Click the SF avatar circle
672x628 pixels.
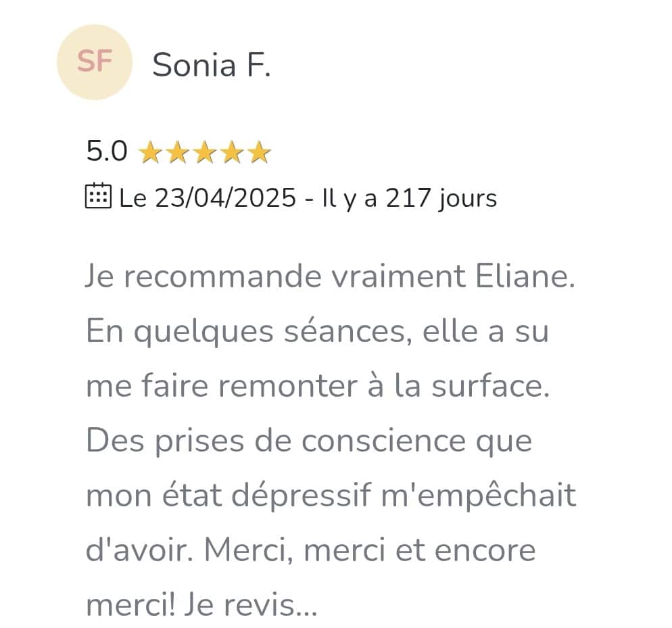[x=94, y=62]
